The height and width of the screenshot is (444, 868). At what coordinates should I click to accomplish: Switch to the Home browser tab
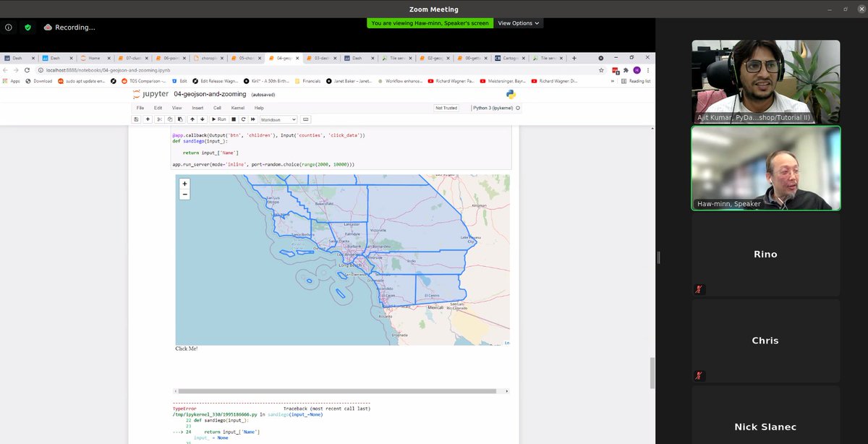[x=95, y=58]
